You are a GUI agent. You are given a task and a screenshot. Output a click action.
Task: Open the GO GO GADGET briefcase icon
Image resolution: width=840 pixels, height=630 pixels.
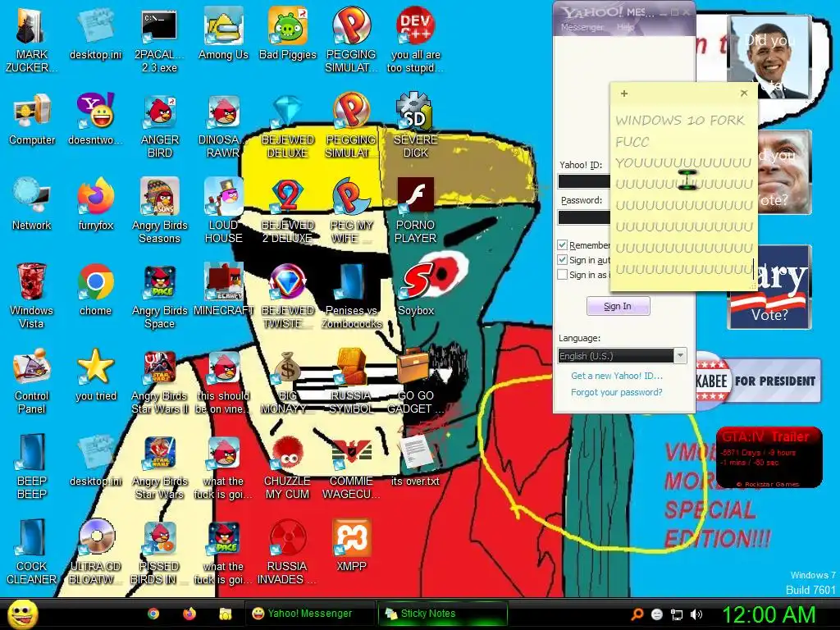click(x=416, y=381)
